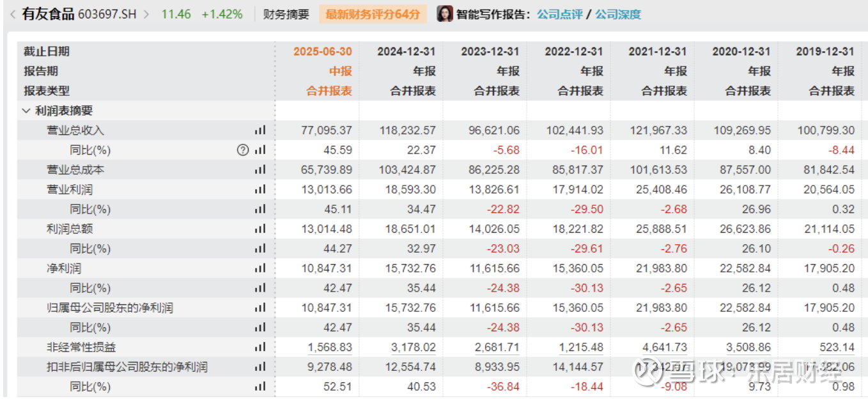
Task: Click the non-recurring value 1,568.83
Action: coord(330,347)
